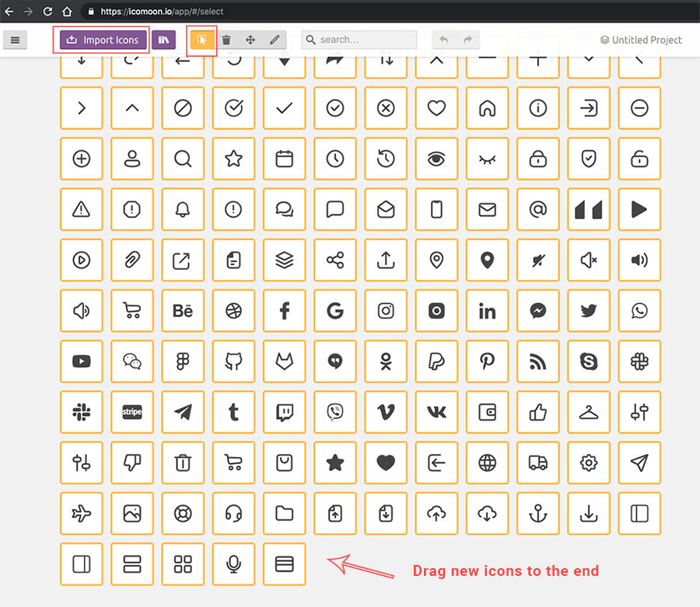Viewport: 700px width, 607px height.
Task: Reload the page in the browser
Action: (x=48, y=12)
